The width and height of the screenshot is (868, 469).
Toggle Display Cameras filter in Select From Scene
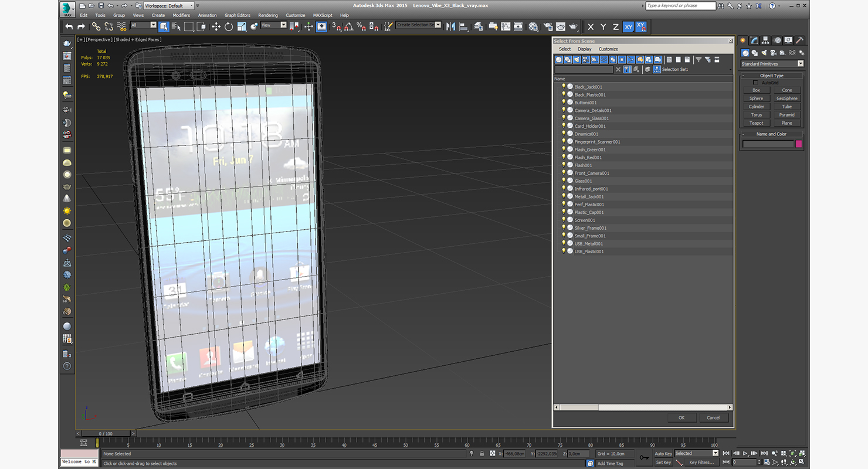point(586,60)
